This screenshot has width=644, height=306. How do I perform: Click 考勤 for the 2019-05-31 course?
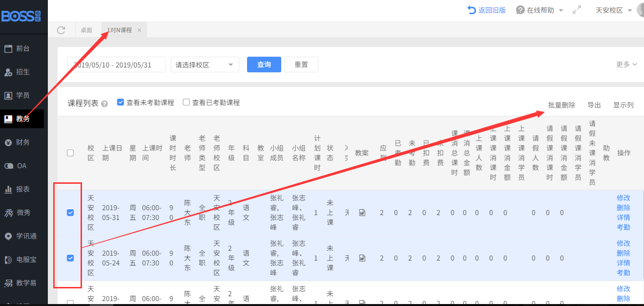click(x=623, y=227)
